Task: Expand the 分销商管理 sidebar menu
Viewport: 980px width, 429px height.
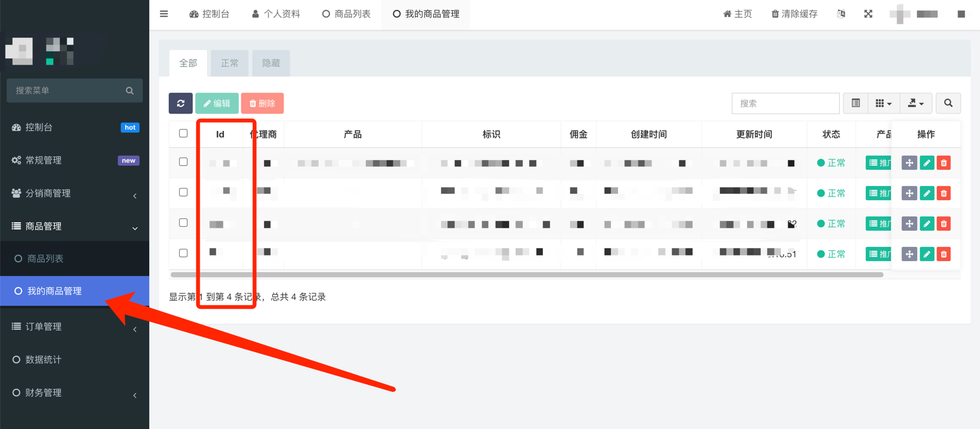Action: [75, 193]
